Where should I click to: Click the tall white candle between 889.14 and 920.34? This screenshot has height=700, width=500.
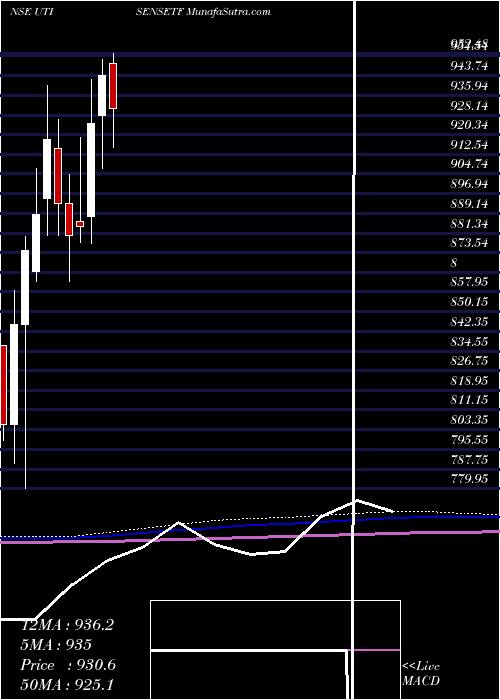click(x=91, y=170)
